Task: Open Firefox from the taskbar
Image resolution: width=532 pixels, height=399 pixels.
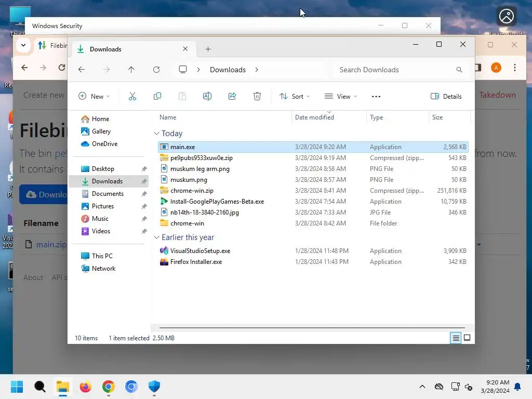Action: [86, 387]
